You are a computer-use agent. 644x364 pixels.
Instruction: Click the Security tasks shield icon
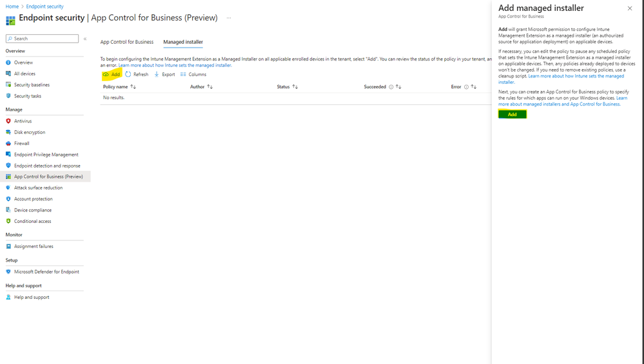(8, 95)
